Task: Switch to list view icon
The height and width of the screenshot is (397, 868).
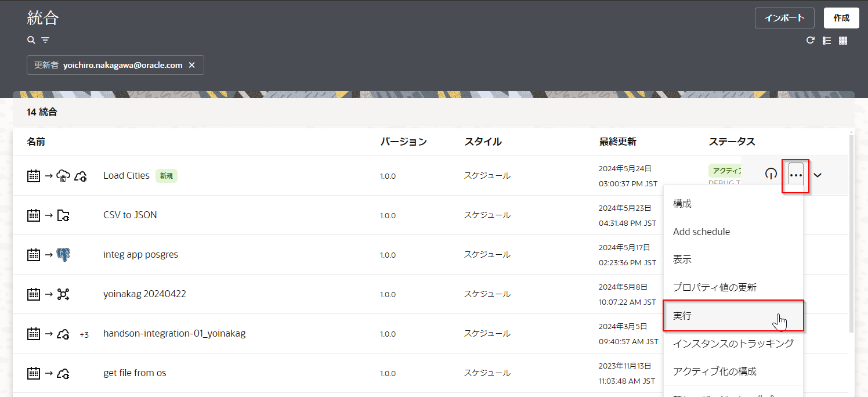Action: click(827, 41)
